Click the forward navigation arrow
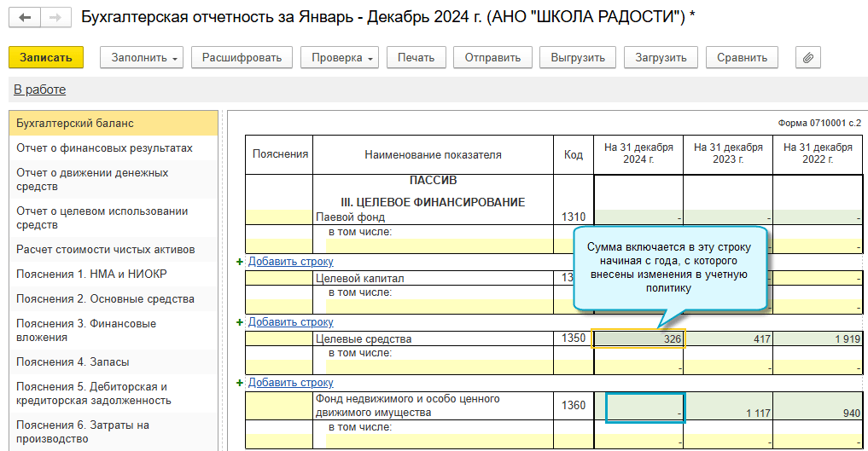This screenshot has width=868, height=451. point(55,18)
